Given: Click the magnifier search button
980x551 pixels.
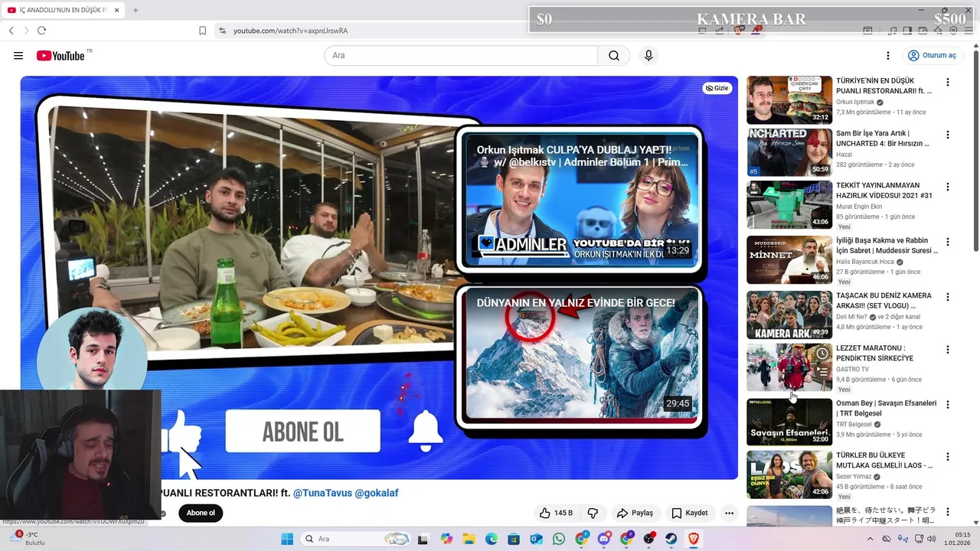Looking at the screenshot, I should tap(614, 56).
